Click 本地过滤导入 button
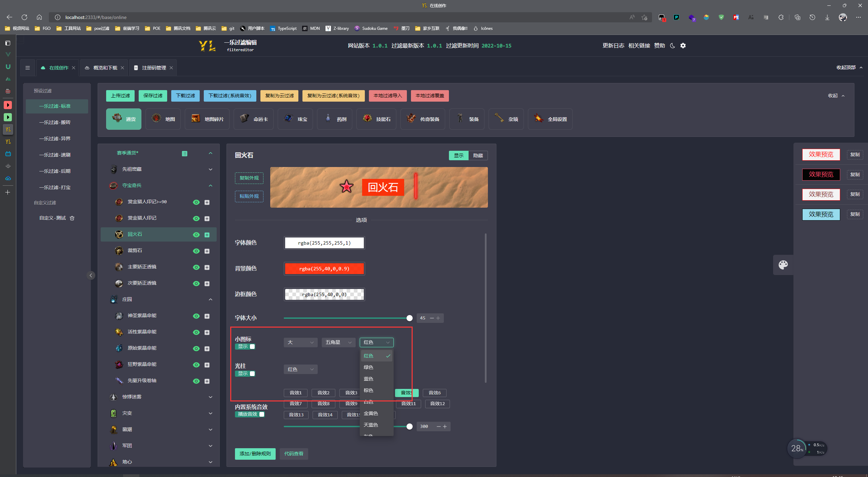This screenshot has width=868, height=477. coord(388,96)
